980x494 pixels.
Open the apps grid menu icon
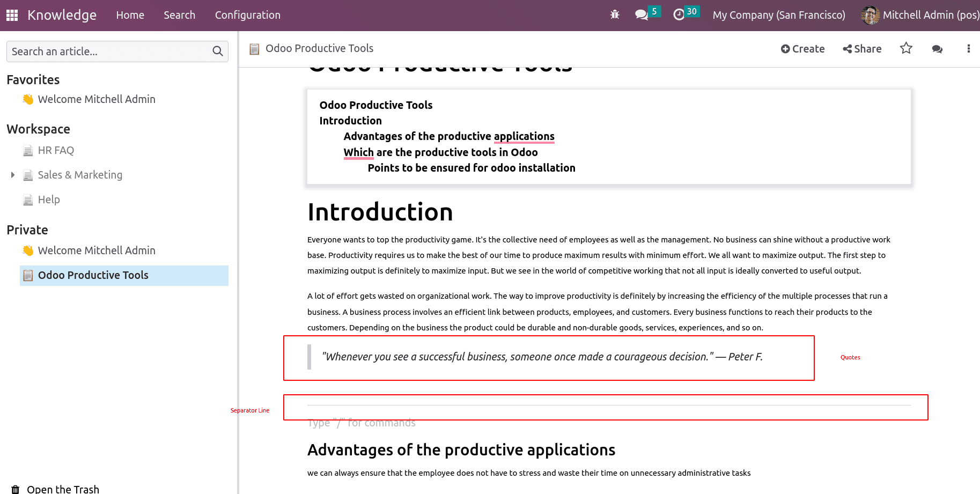click(x=12, y=15)
